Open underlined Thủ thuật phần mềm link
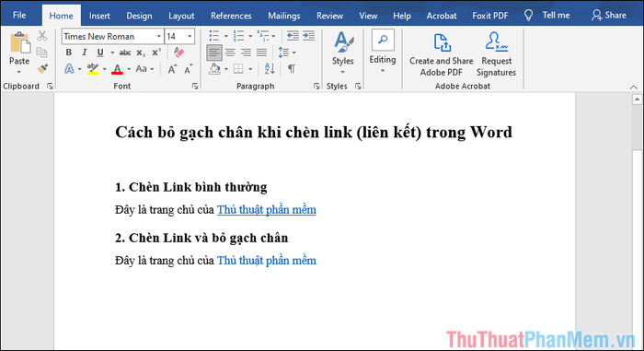 pyautogui.click(x=266, y=209)
